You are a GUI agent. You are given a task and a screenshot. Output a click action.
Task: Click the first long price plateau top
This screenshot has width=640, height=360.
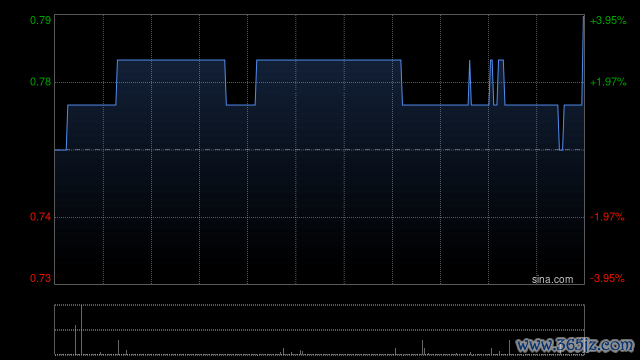(171, 60)
